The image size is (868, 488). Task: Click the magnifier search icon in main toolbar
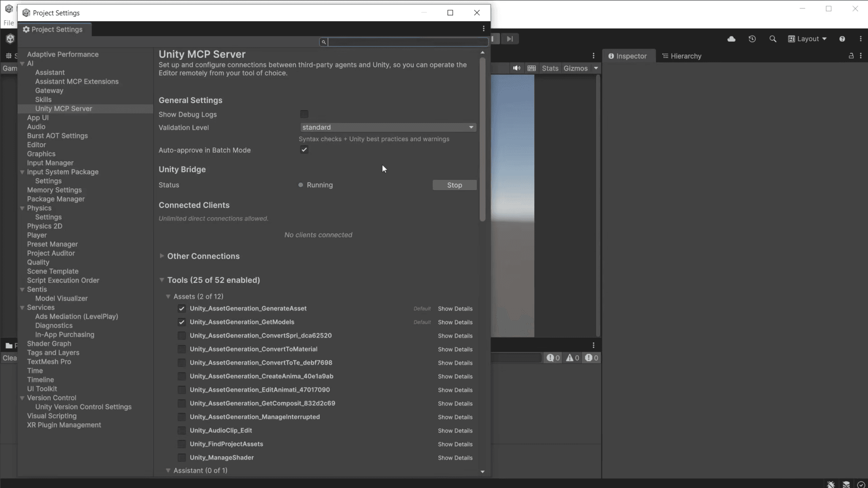click(x=773, y=39)
